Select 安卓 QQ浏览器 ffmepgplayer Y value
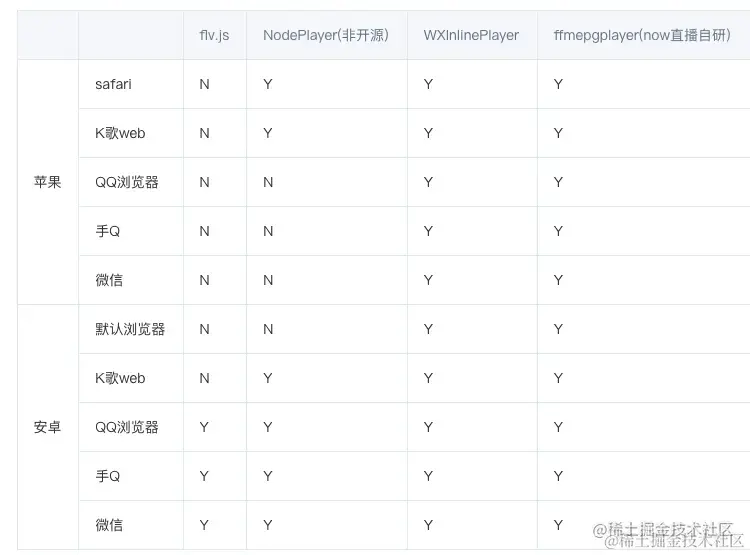The image size is (750, 555). [558, 427]
